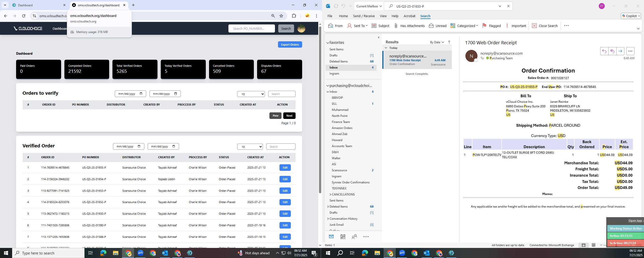Viewport: 644px width, 258px height.
Task: Filter search results by Important
Action: pyautogui.click(x=515, y=26)
